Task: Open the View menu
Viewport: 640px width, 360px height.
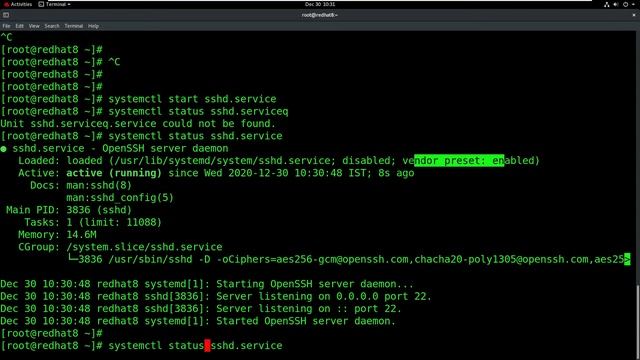Action: 34,26
